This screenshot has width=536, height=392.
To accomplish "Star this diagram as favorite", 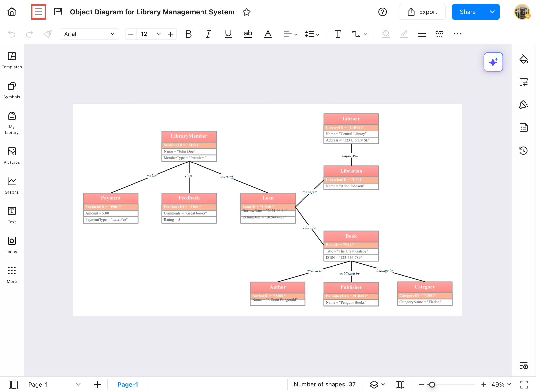I will [246, 12].
